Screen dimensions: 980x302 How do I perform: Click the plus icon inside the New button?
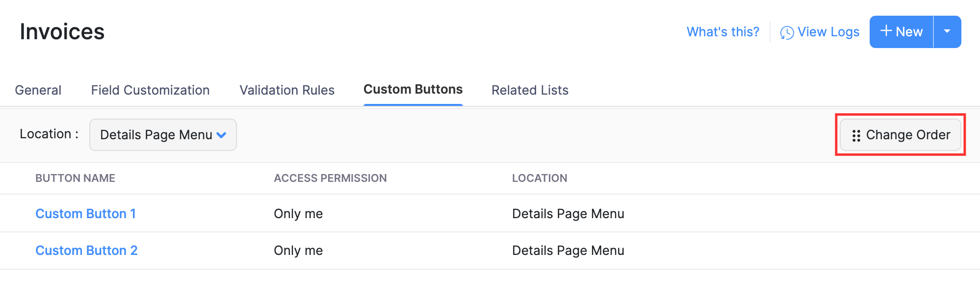pyautogui.click(x=886, y=31)
